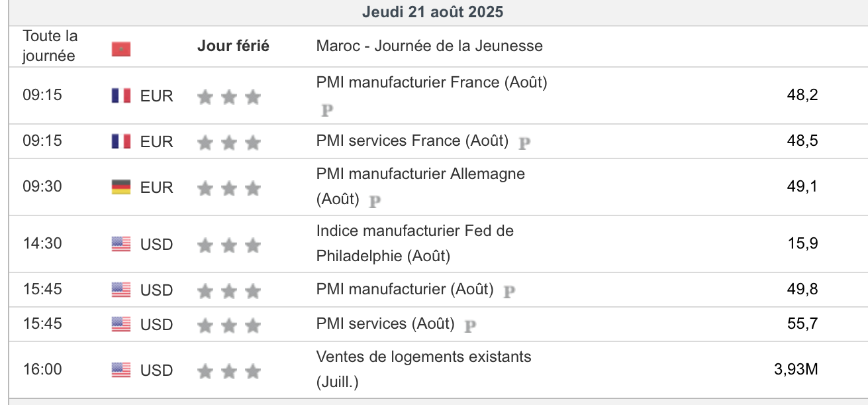Click the Jeudi 21 août 2025 date header

(x=432, y=12)
